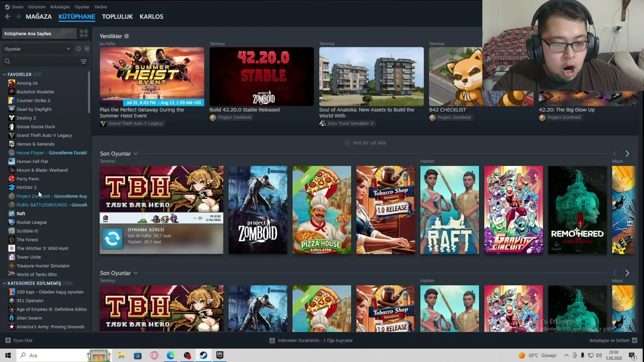Open the KARLOS profile tab

click(151, 17)
